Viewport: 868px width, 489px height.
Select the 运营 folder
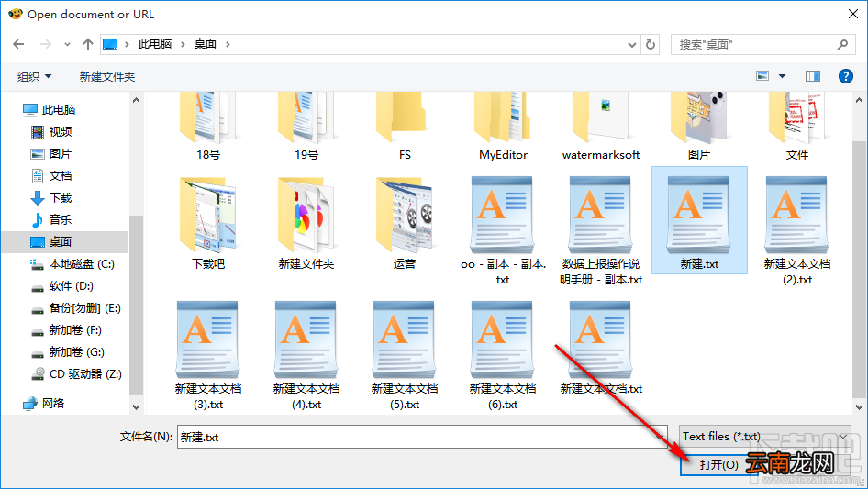click(405, 224)
